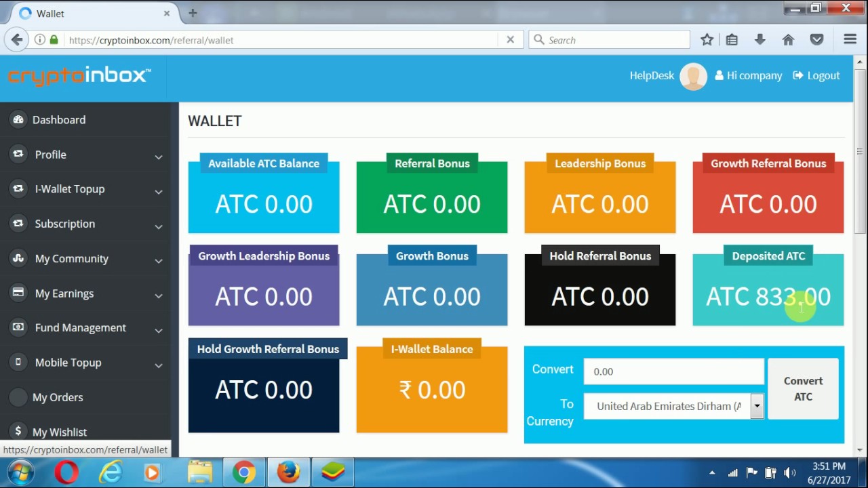This screenshot has height=488, width=868.
Task: Click the Mobile Topup sidebar icon
Action: (18, 362)
